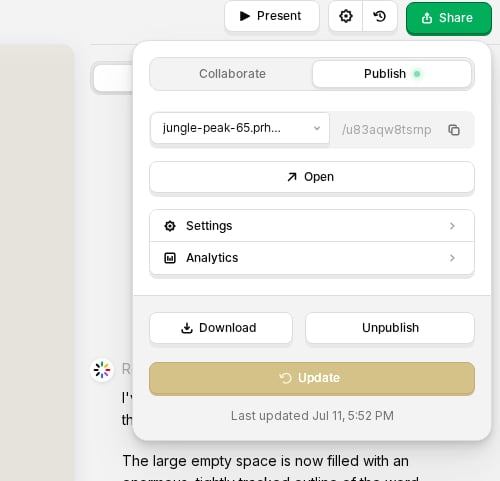The image size is (500, 481).
Task: Open settings via the gear icon in top toolbar
Action: pyautogui.click(x=346, y=16)
